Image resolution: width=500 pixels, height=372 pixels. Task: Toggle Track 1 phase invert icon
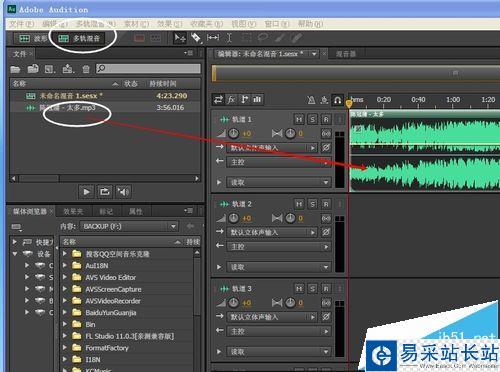point(326,148)
